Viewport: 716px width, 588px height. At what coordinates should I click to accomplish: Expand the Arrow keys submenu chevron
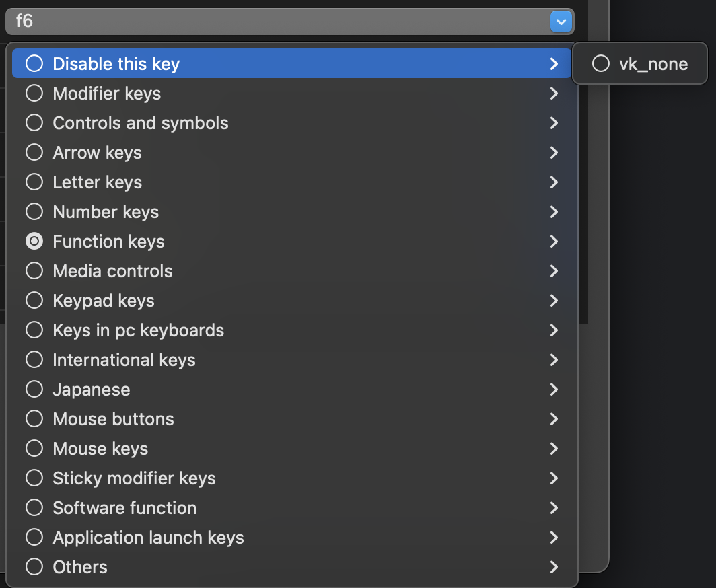click(x=554, y=153)
